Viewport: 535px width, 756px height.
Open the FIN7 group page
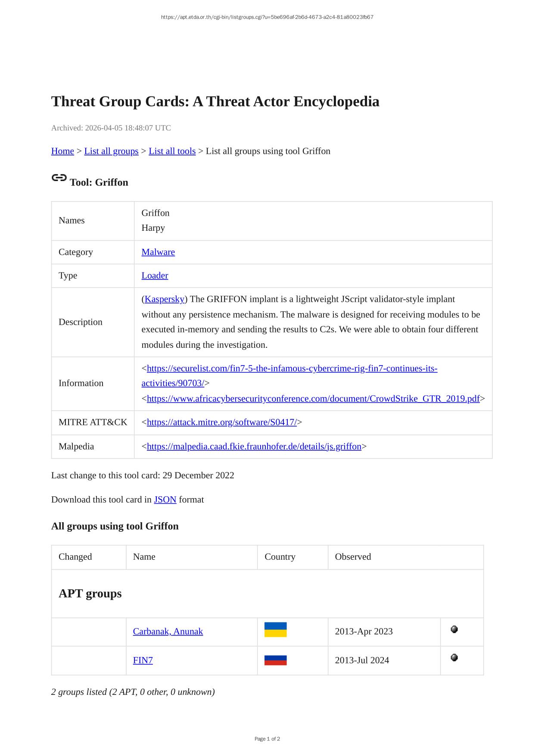143,660
